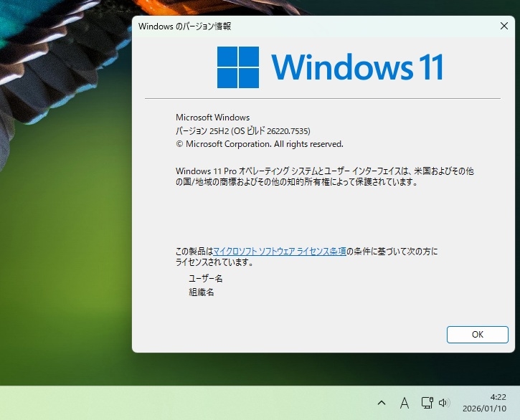The image size is (520, 420).
Task: Click the Windows 11 logo image
Action: click(x=330, y=67)
